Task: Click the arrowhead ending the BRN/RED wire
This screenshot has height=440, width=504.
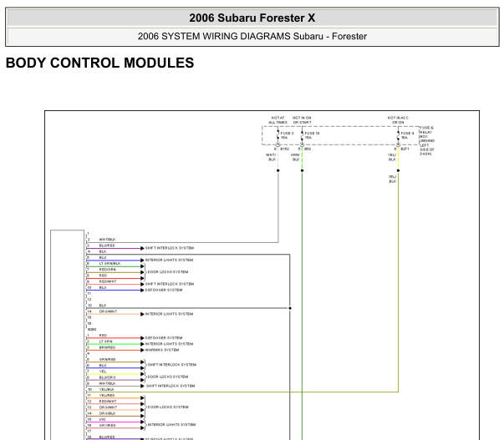Action: (x=142, y=350)
